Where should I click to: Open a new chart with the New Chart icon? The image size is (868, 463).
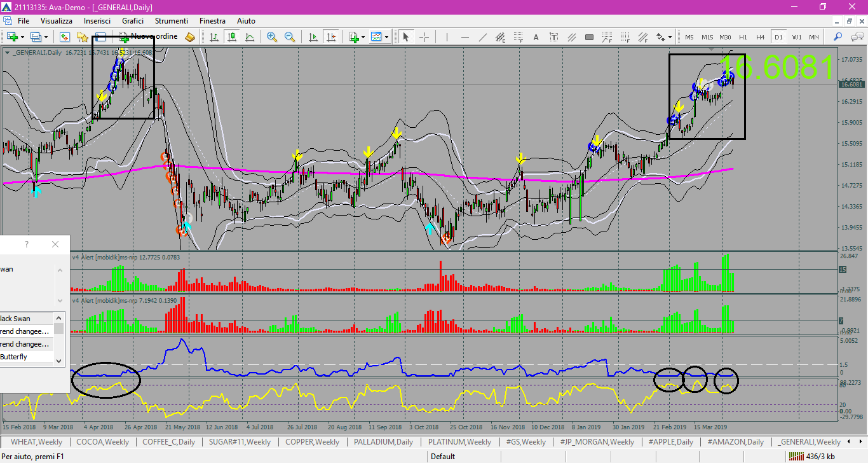[x=12, y=37]
